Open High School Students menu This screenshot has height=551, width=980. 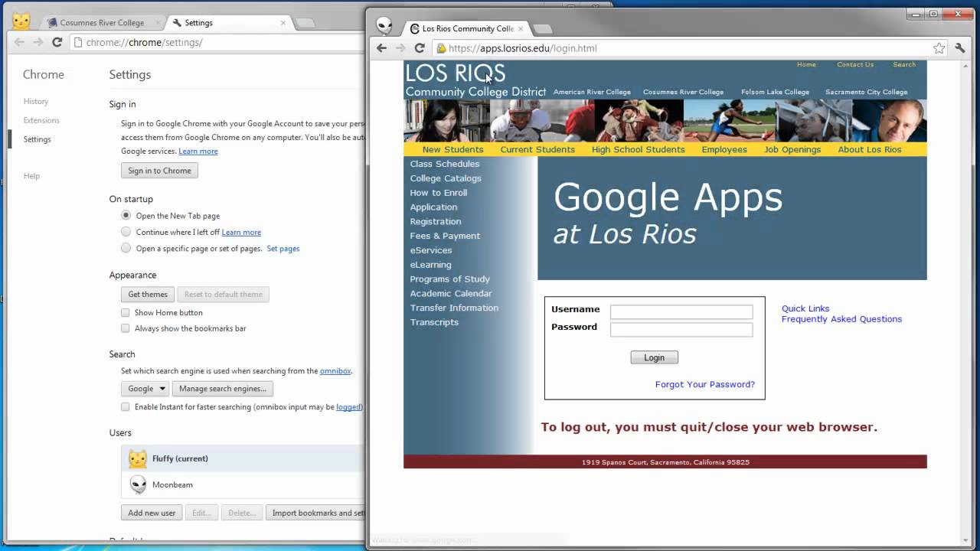(x=638, y=149)
